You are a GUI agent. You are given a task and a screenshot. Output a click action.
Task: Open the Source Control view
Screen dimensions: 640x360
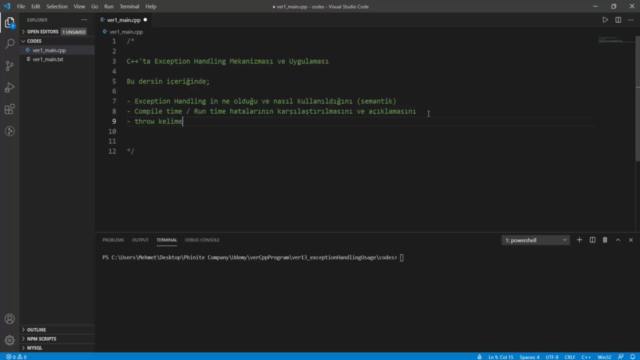point(10,66)
